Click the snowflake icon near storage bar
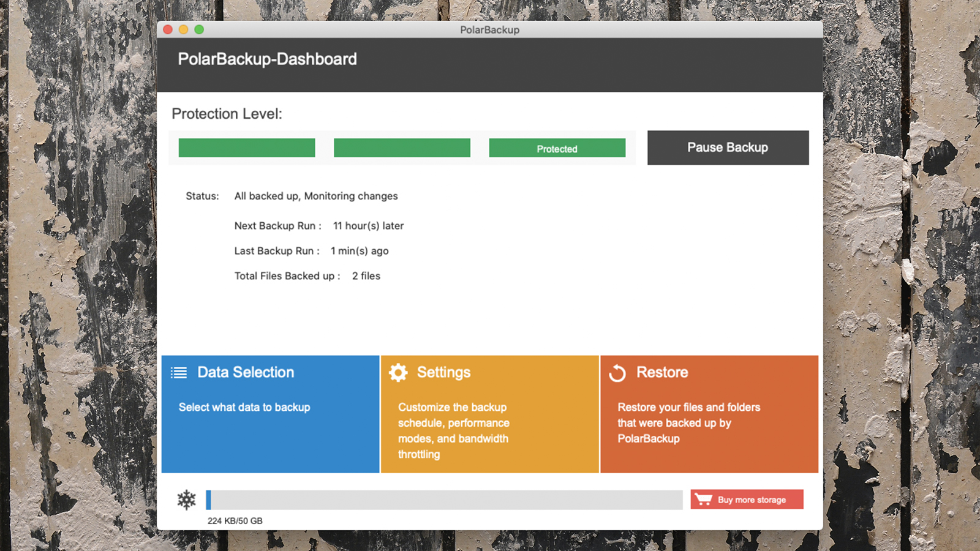 coord(186,500)
